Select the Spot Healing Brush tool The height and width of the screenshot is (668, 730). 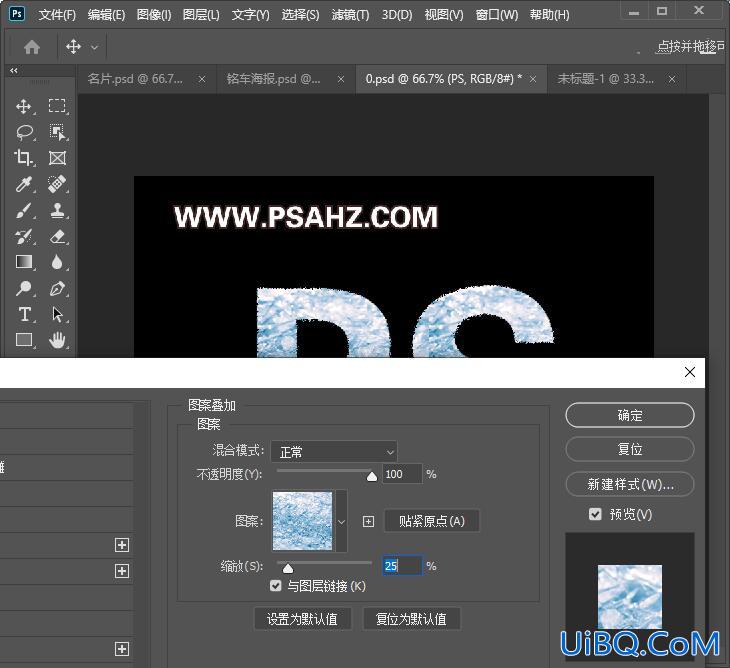click(x=57, y=184)
